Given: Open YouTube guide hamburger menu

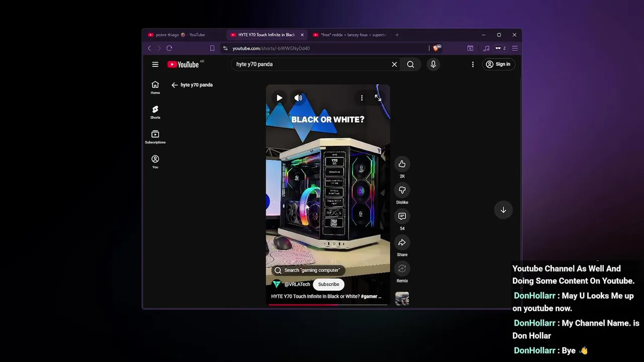Looking at the screenshot, I should point(155,64).
